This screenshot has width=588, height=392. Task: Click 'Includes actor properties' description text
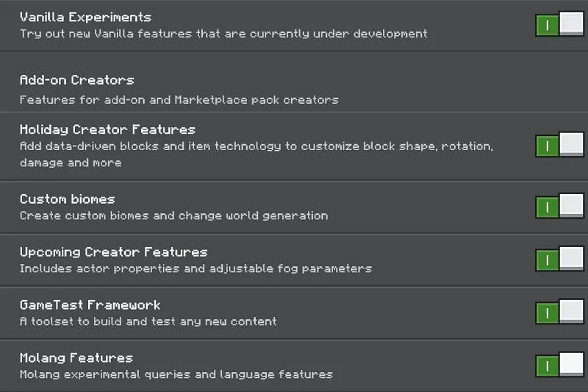click(196, 269)
